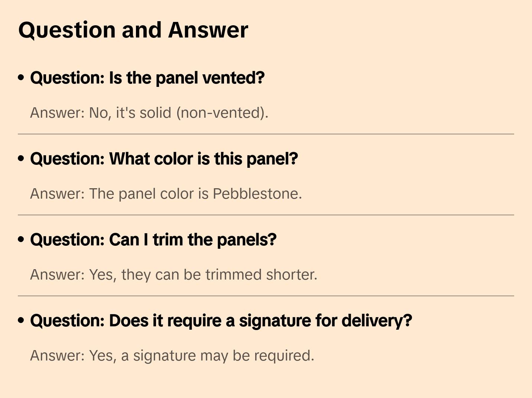
Task: Click the divider line below the Pebblestone answer
Action: (266, 215)
